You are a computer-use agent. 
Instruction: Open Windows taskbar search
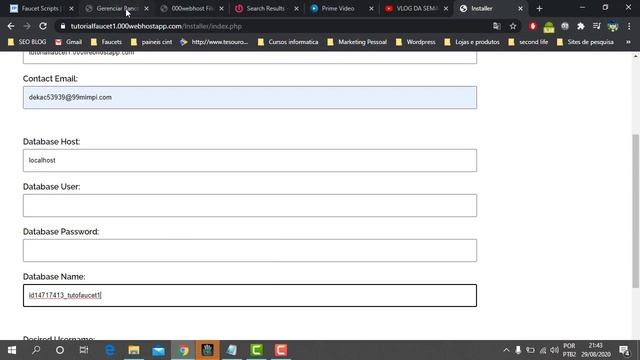[36, 350]
